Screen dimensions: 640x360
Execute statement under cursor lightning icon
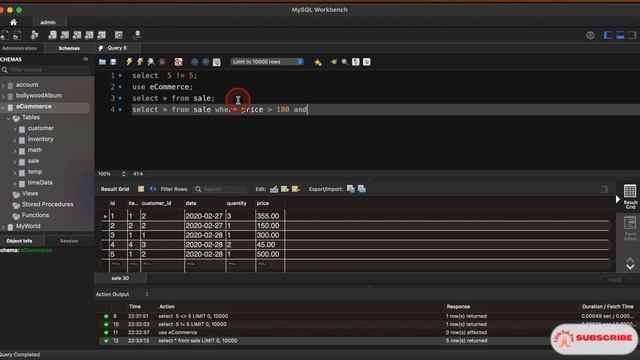tap(140, 62)
